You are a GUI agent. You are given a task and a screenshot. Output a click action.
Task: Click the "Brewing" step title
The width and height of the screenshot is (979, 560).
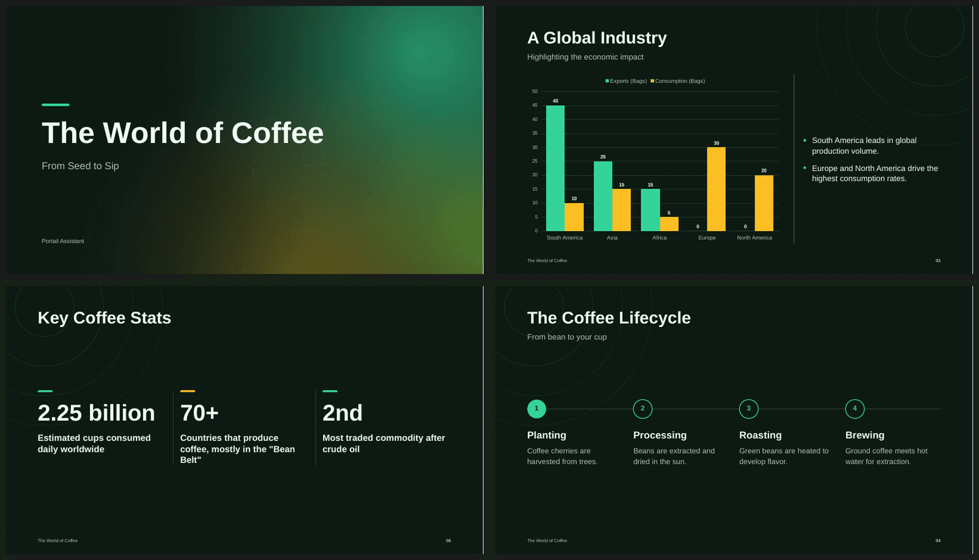865,435
